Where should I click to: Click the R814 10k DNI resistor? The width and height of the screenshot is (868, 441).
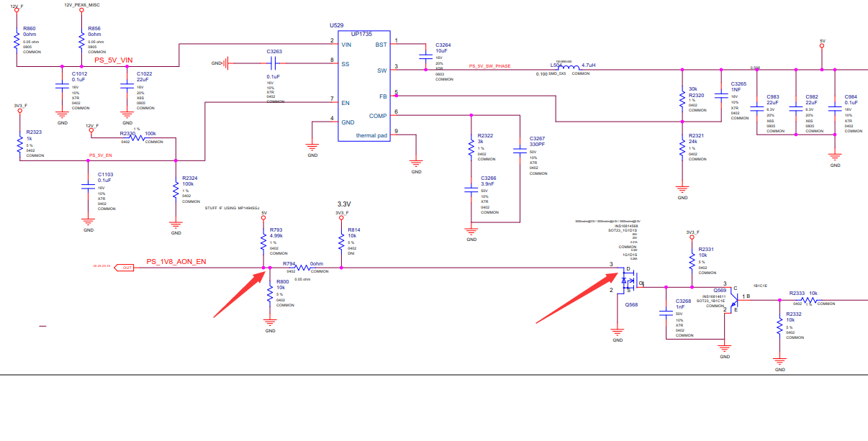coord(341,243)
